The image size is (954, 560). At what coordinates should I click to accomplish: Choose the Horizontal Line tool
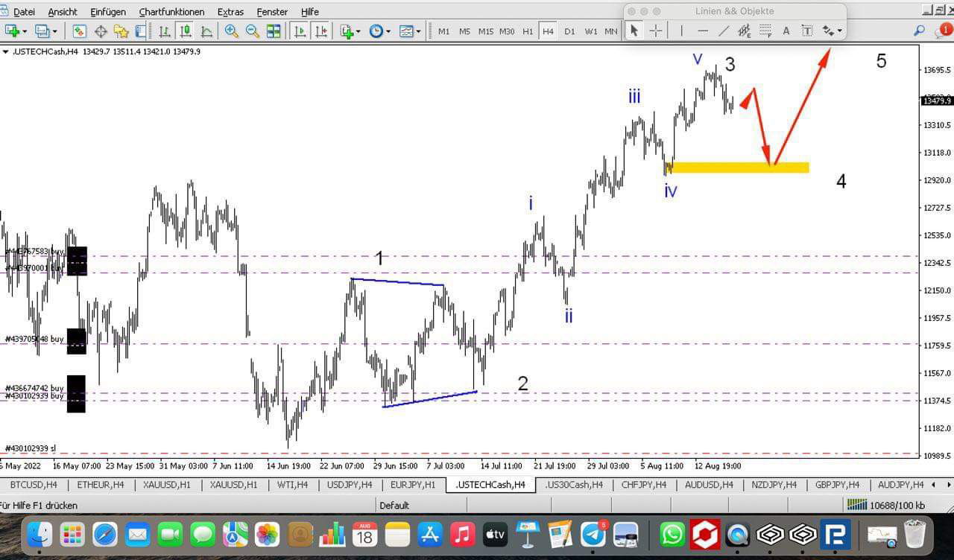703,31
